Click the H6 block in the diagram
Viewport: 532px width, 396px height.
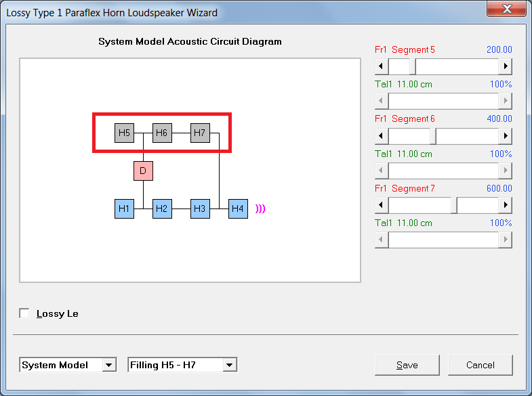coord(162,133)
